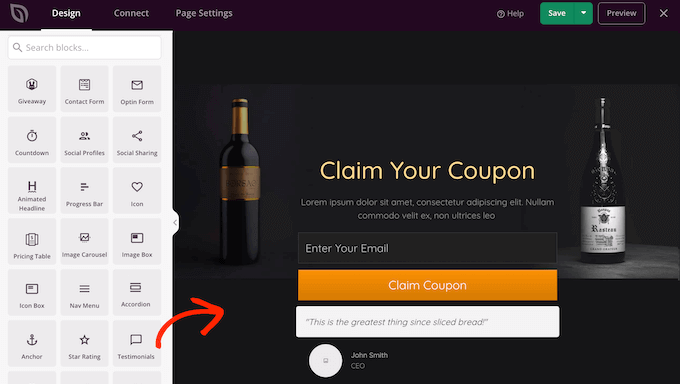Select the Countdown block icon
The image size is (680, 384).
click(x=32, y=136)
